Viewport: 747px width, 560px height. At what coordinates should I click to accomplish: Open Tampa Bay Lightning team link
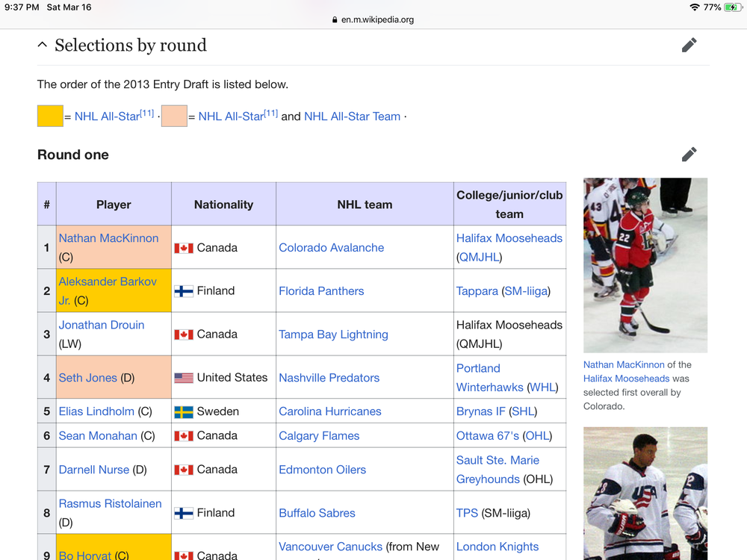(x=333, y=335)
